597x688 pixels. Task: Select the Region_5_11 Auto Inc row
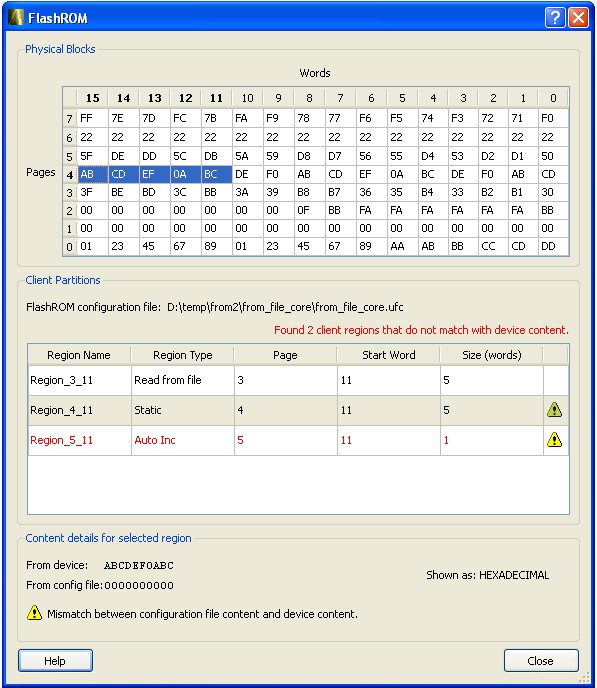click(x=298, y=440)
